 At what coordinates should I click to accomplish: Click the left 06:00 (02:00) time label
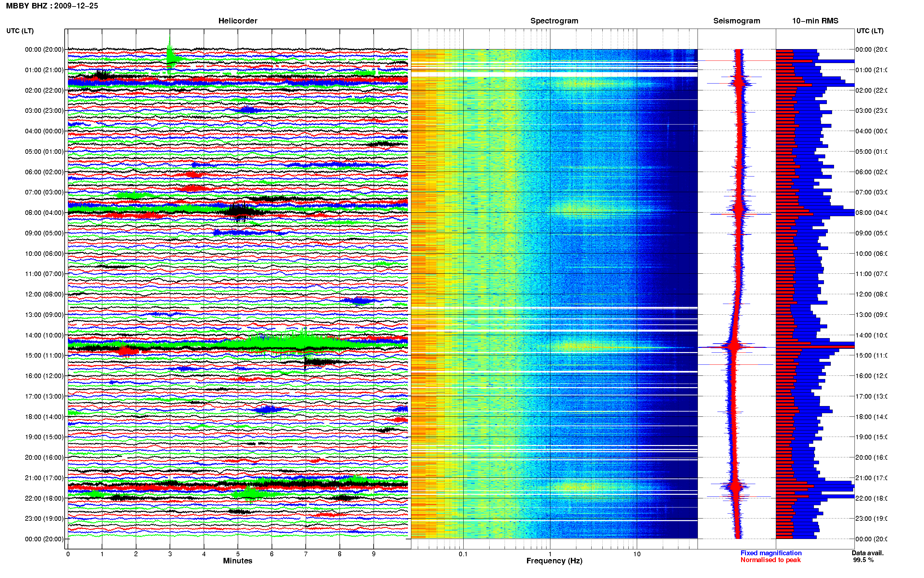point(44,172)
